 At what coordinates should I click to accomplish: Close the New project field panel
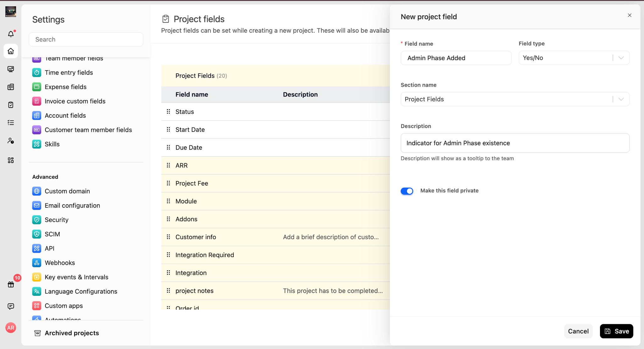click(x=630, y=15)
